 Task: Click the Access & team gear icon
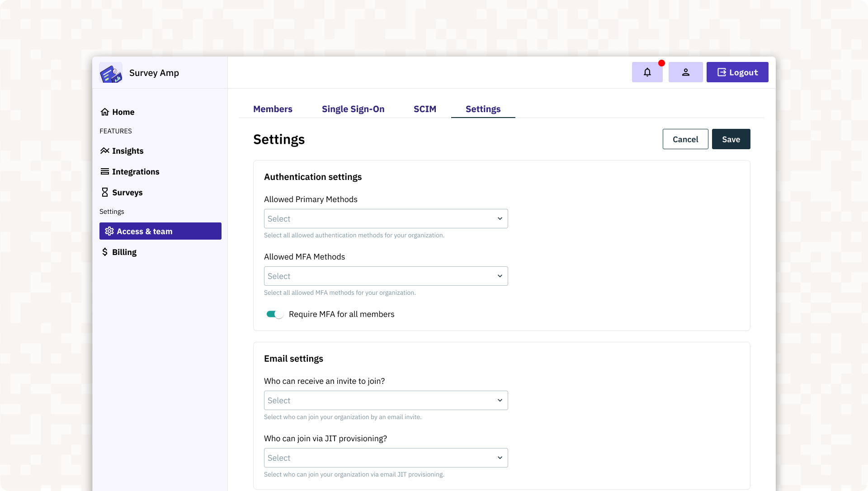point(109,231)
